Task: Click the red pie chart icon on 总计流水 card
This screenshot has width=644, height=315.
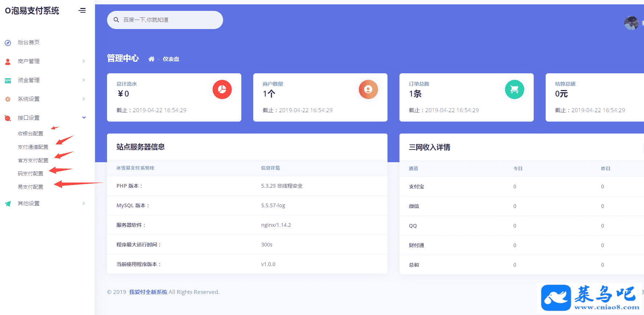Action: pos(222,89)
